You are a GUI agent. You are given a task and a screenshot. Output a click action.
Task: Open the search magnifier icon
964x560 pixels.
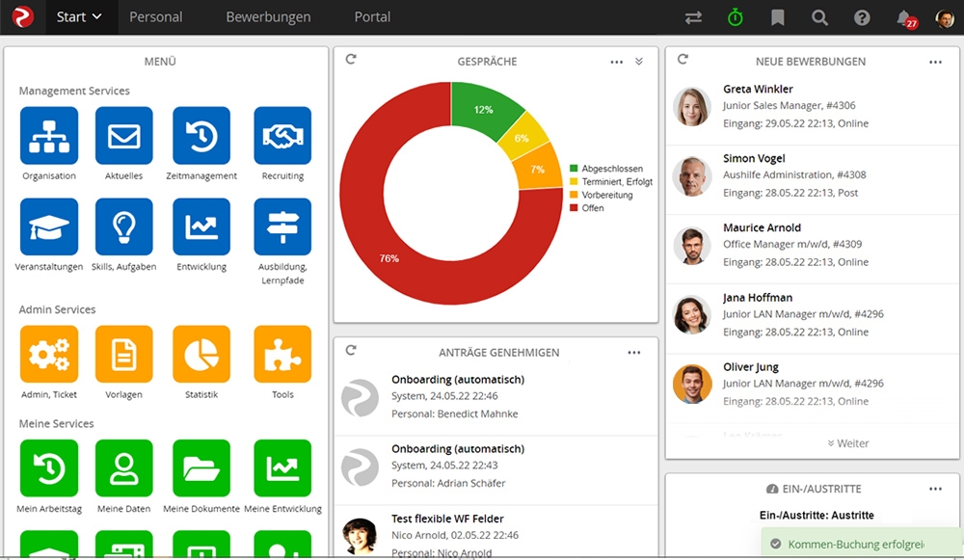point(819,17)
